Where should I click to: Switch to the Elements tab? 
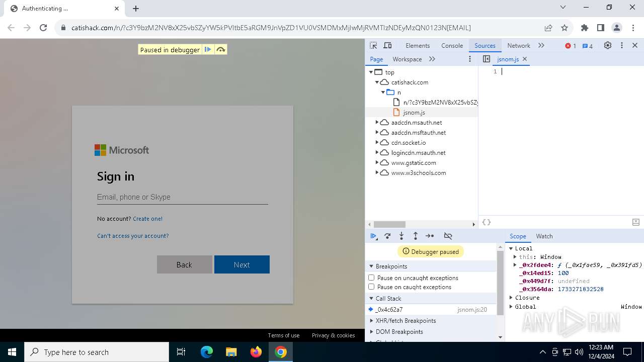(418, 45)
